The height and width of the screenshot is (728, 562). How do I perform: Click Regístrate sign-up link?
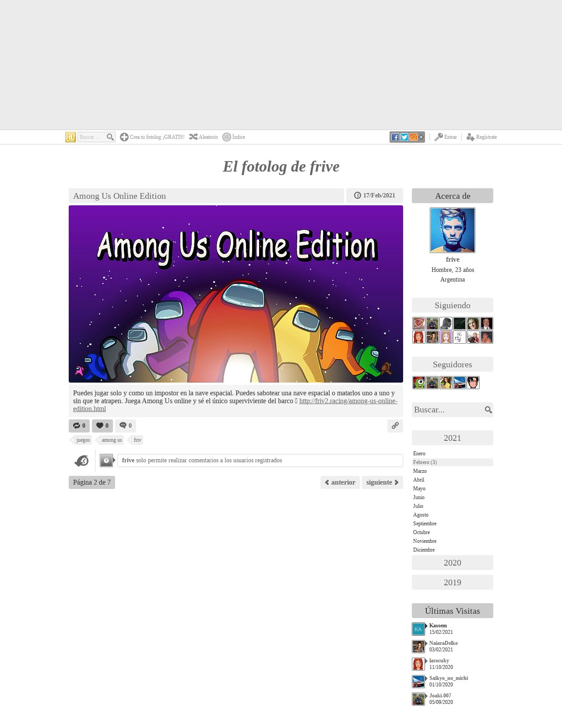481,137
